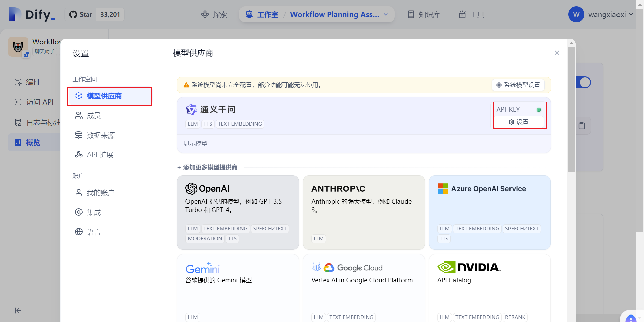Click the 模型供应商 sidebar icon
Screen dimensions: 644x322
pos(79,96)
